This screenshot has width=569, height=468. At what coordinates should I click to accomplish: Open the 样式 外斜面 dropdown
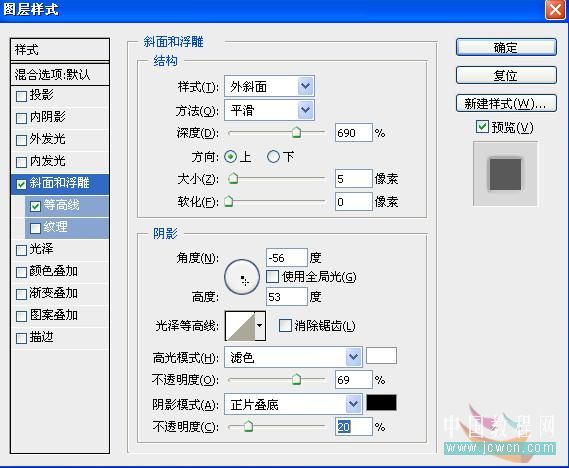point(269,86)
